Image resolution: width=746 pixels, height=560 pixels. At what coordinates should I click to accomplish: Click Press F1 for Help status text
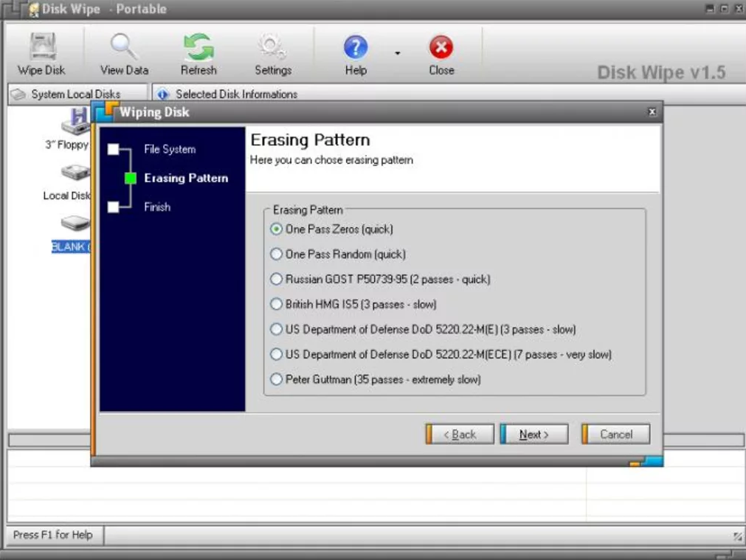click(x=53, y=535)
